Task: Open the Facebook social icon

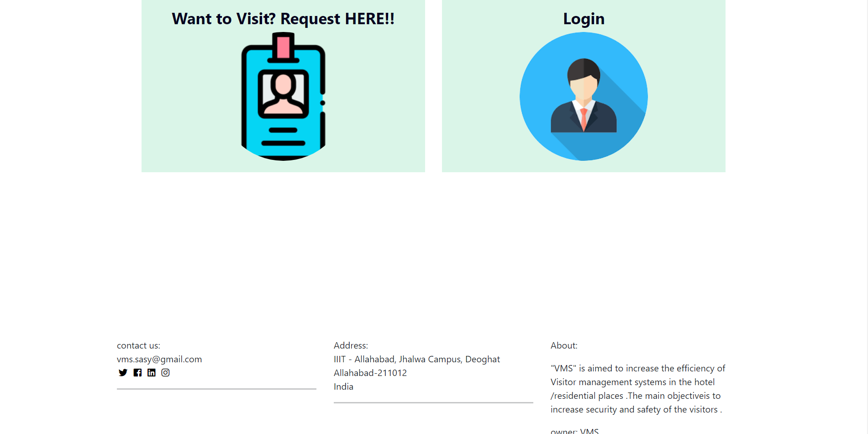Action: 137,373
